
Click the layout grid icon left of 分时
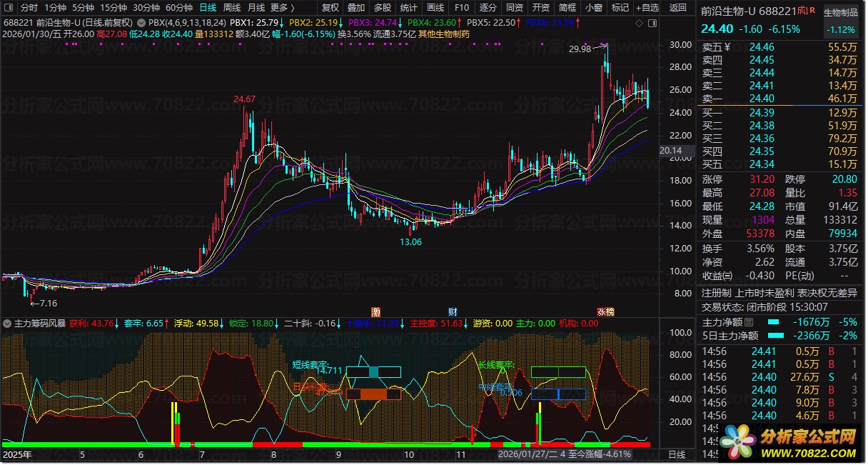point(8,8)
